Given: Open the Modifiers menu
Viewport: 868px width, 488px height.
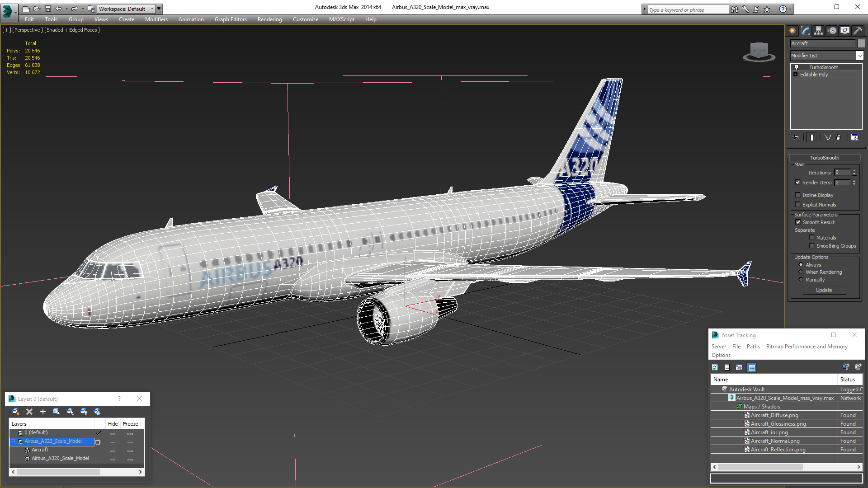Looking at the screenshot, I should (x=156, y=19).
